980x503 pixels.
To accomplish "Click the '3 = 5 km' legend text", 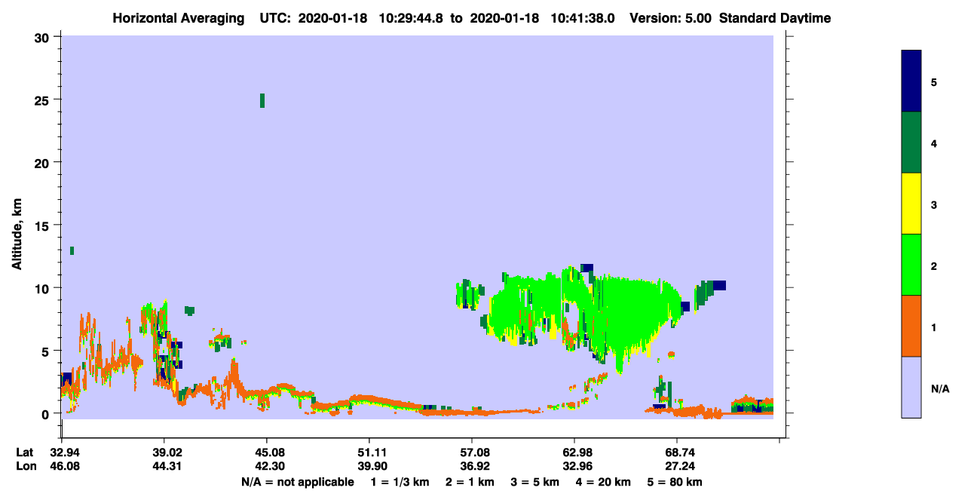I will pos(534,482).
